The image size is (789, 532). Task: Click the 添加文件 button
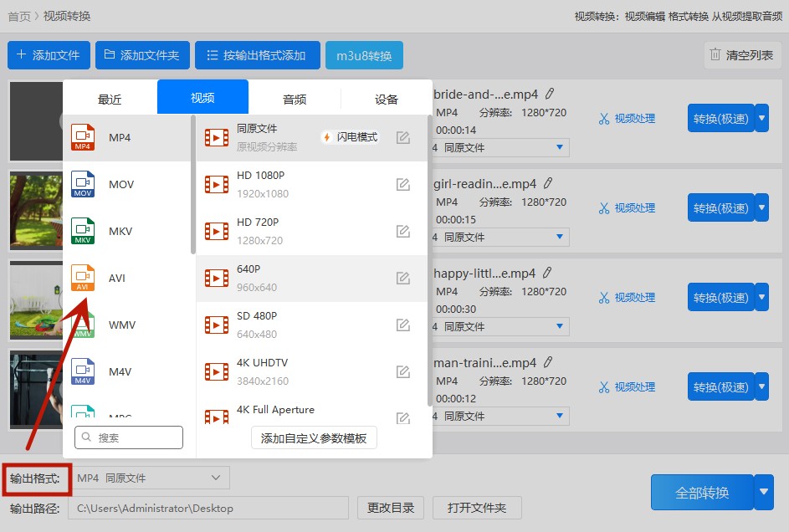(49, 55)
